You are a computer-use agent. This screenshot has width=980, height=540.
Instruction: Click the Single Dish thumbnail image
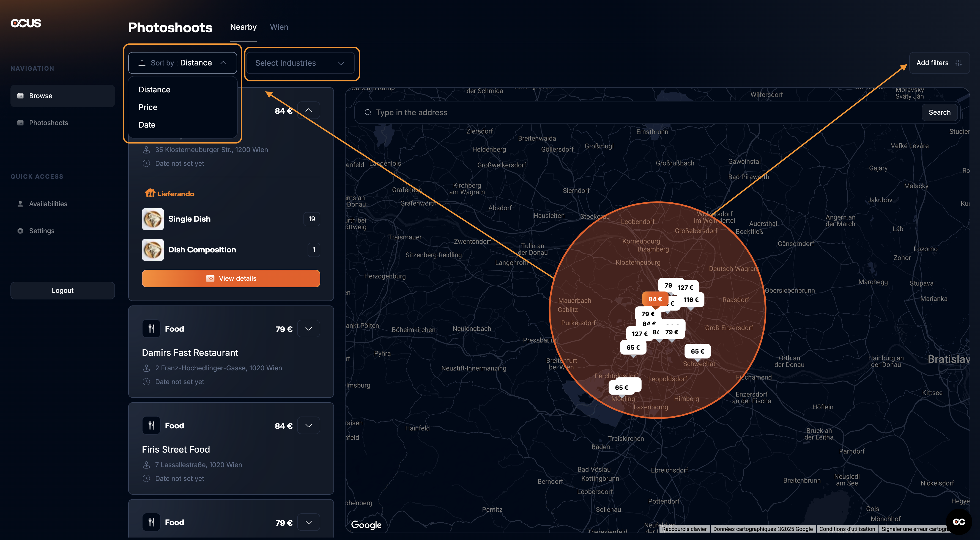point(153,219)
